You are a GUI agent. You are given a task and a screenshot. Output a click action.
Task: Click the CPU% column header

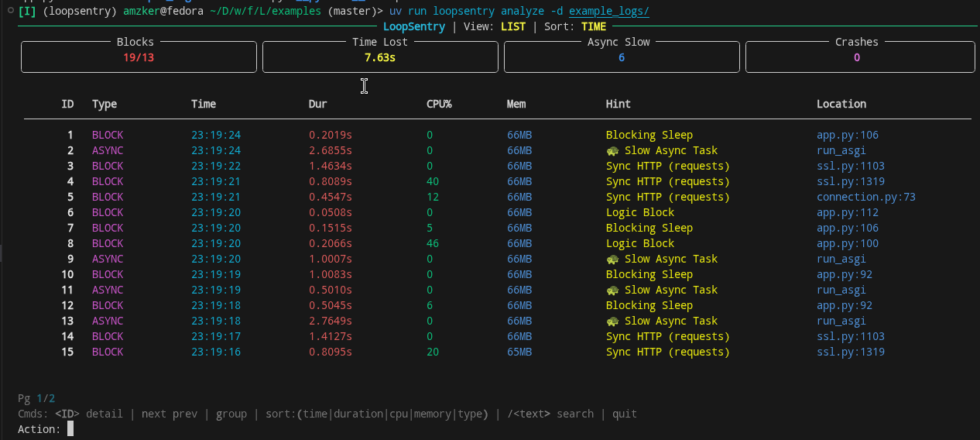[439, 104]
